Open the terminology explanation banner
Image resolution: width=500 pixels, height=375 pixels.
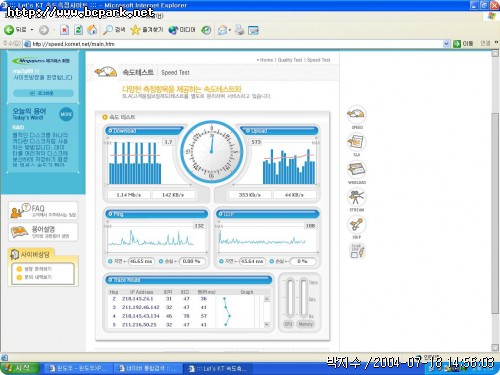[43, 232]
